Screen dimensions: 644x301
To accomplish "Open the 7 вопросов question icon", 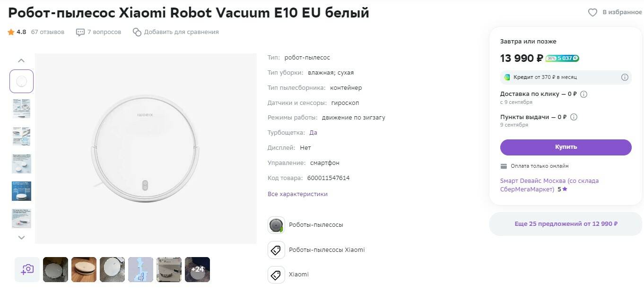I will [x=80, y=32].
